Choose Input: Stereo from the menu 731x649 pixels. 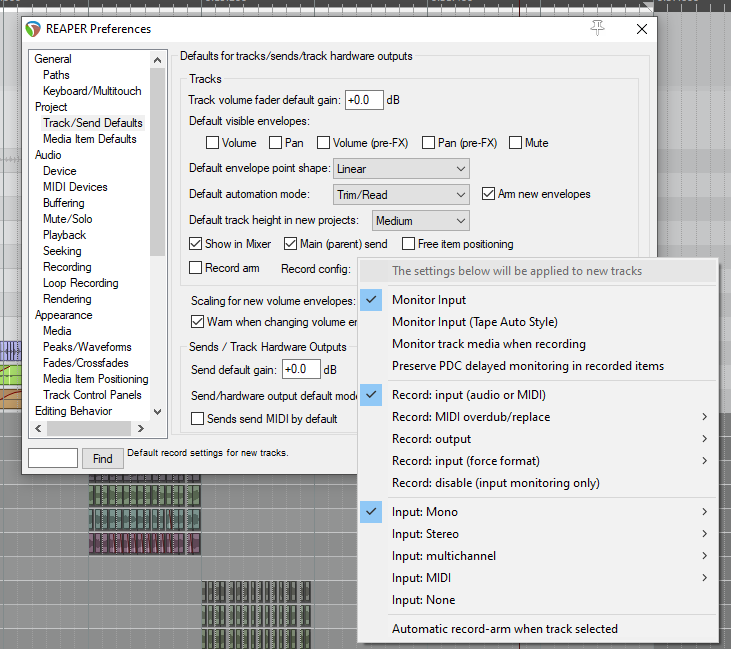click(425, 534)
